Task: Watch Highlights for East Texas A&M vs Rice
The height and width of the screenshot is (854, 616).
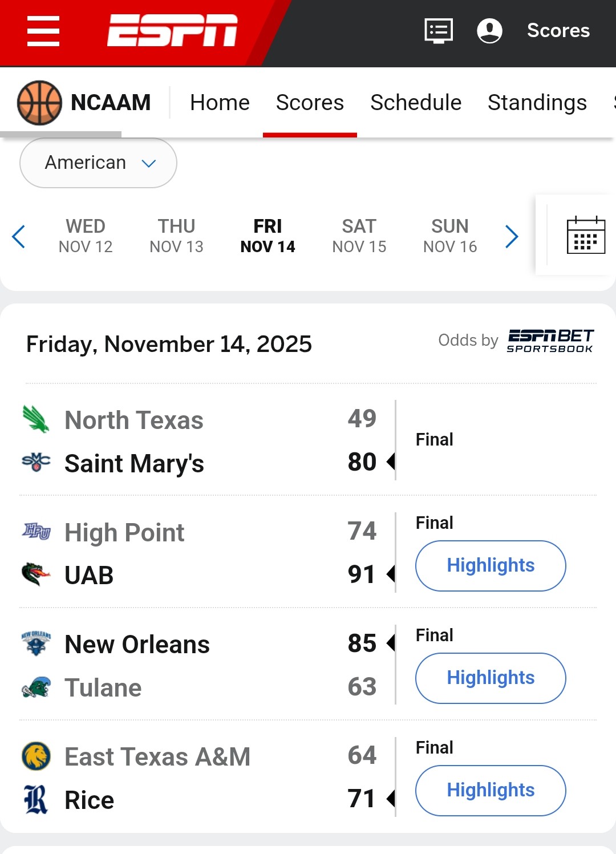Action: coord(491,790)
